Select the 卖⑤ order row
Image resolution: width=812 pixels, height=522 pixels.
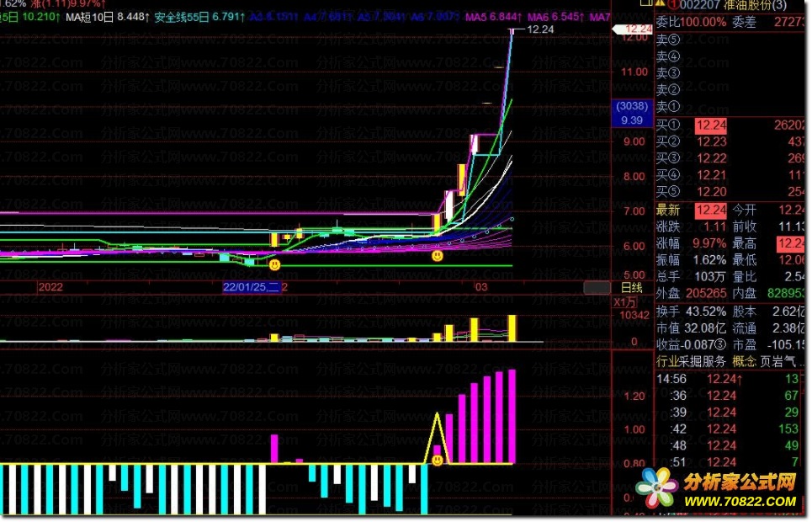(730, 40)
